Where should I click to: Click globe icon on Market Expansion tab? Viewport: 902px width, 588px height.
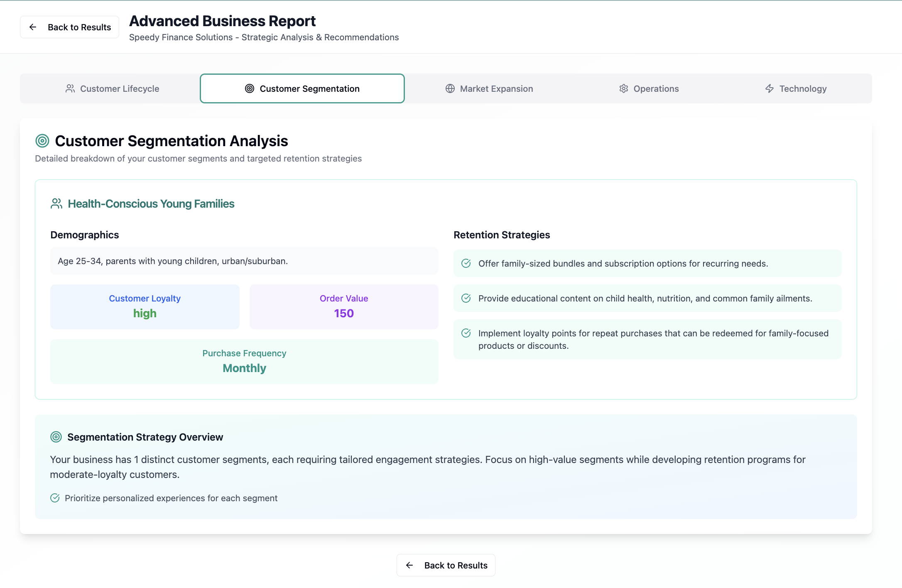[450, 88]
